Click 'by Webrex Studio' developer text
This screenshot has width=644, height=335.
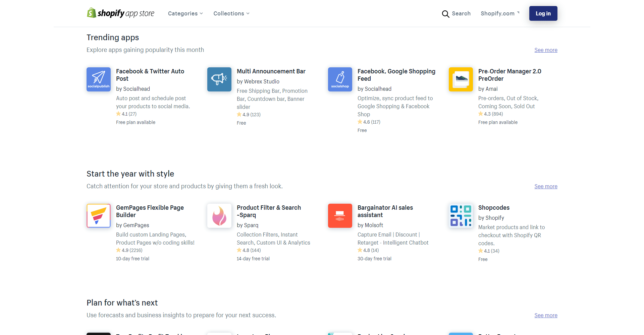tap(258, 81)
